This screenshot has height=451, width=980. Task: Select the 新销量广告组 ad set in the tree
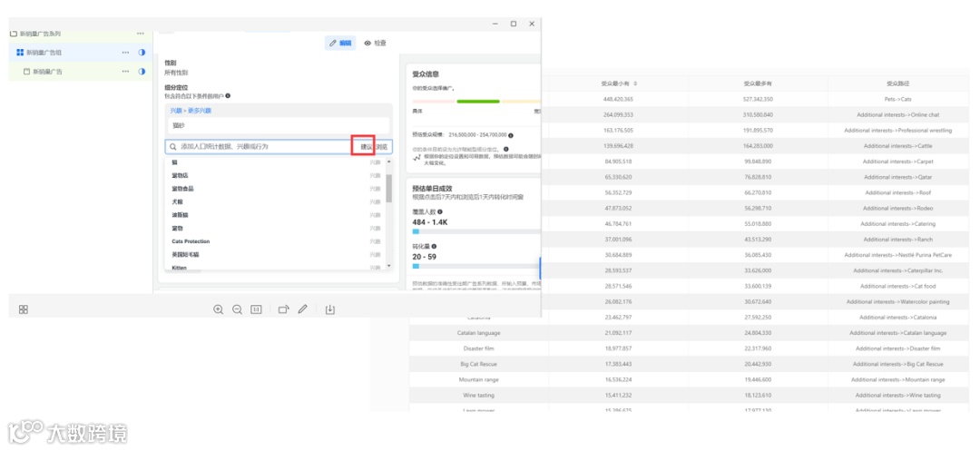(79, 53)
